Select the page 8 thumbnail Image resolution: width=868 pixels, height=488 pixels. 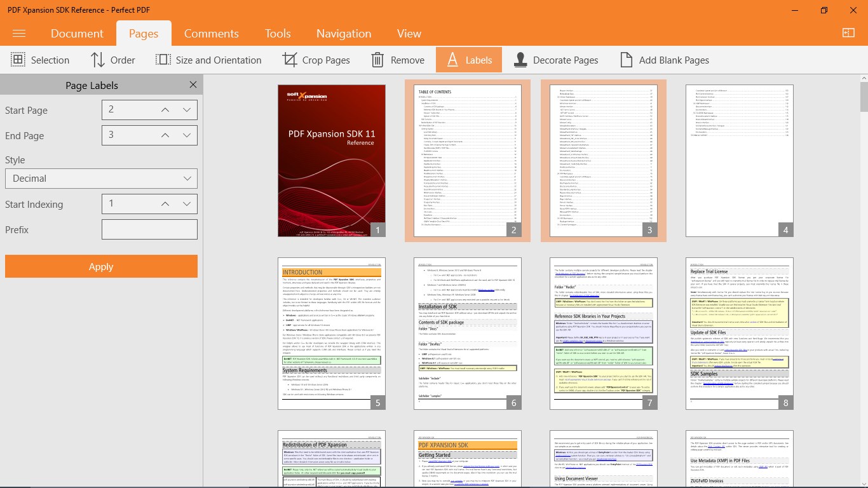[x=740, y=334]
